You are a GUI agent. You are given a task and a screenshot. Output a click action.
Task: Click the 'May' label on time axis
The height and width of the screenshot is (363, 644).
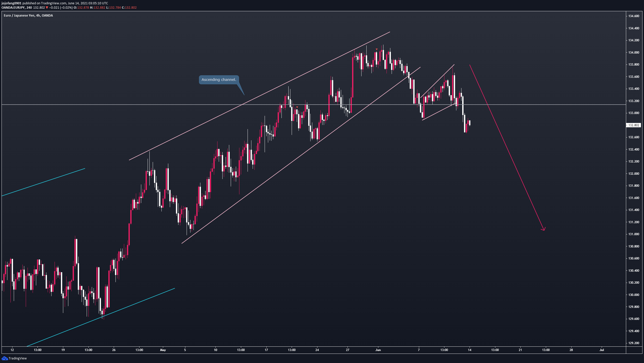tap(163, 350)
